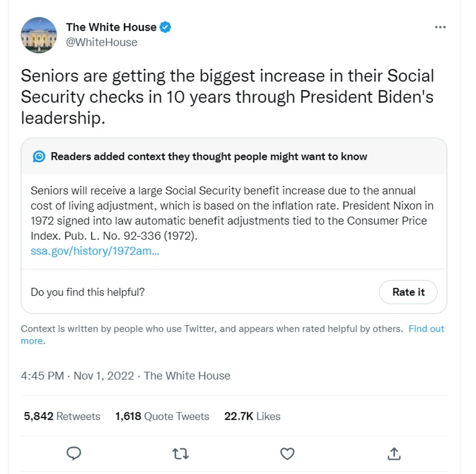This screenshot has width=476, height=474.
Task: Open the ssa.gov/history link
Action: 95,252
